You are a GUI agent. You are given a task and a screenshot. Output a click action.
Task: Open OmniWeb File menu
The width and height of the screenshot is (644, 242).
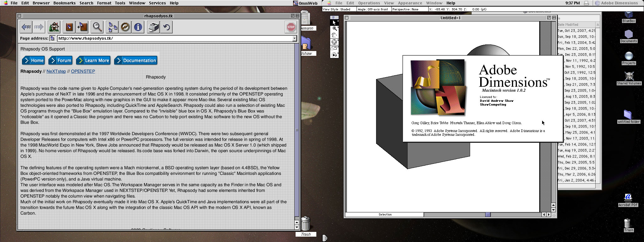pos(14,3)
